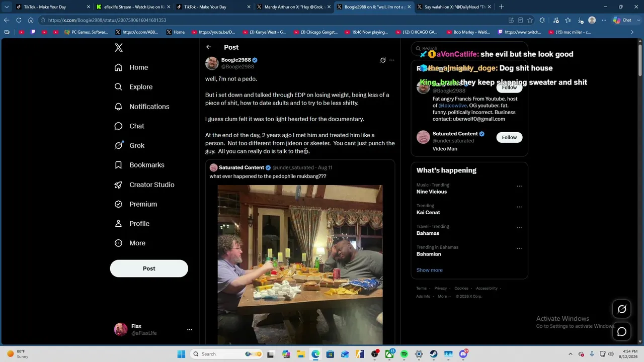Click the Grok icon on Boogie2988's post

coord(383,60)
